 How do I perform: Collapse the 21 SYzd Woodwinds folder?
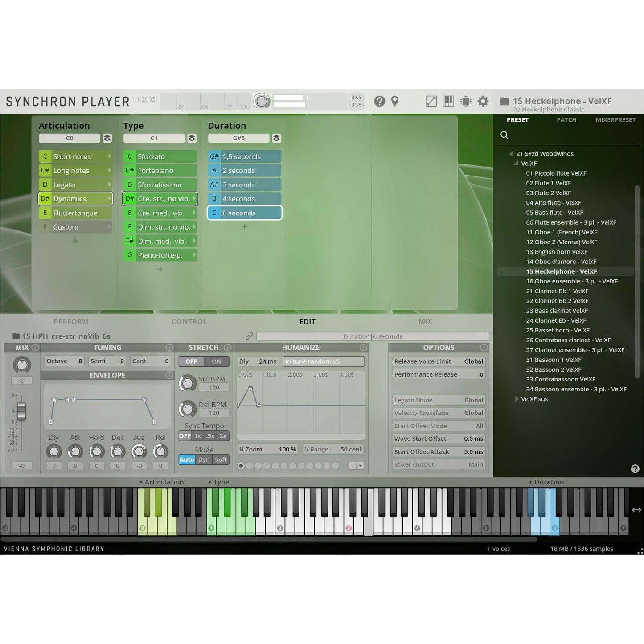coord(511,153)
